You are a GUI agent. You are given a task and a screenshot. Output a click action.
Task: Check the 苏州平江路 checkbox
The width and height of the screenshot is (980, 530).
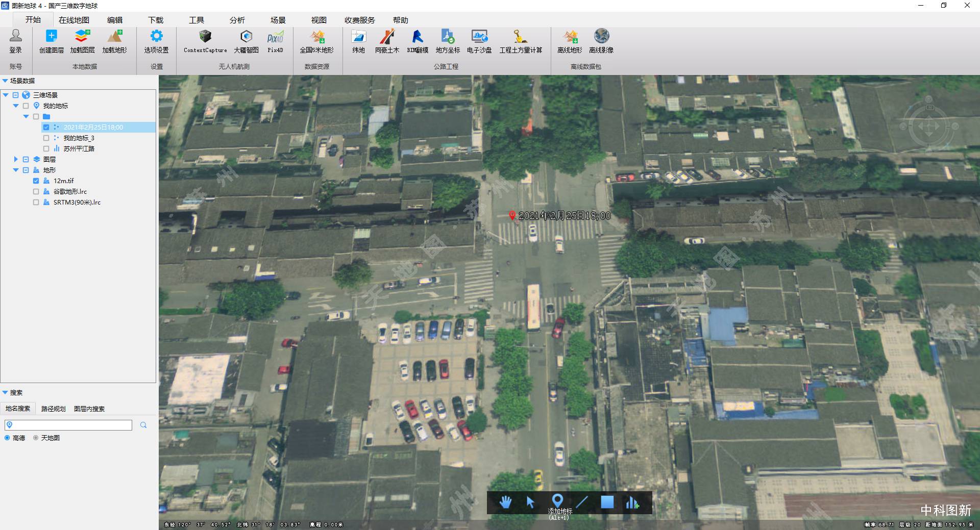46,149
